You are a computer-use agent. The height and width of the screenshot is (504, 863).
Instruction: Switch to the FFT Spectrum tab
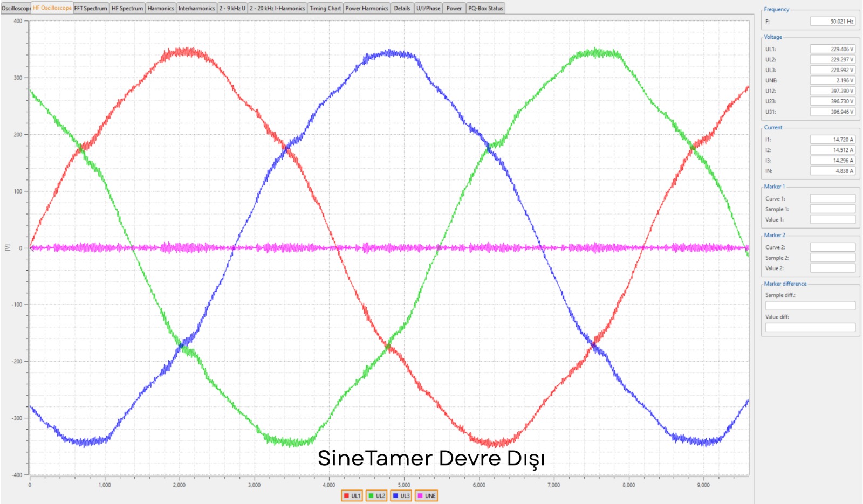pos(91,8)
